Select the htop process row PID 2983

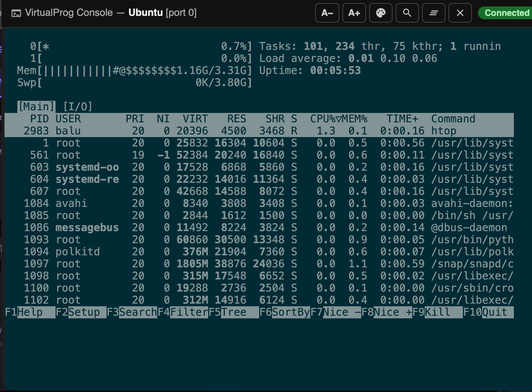tap(259, 131)
